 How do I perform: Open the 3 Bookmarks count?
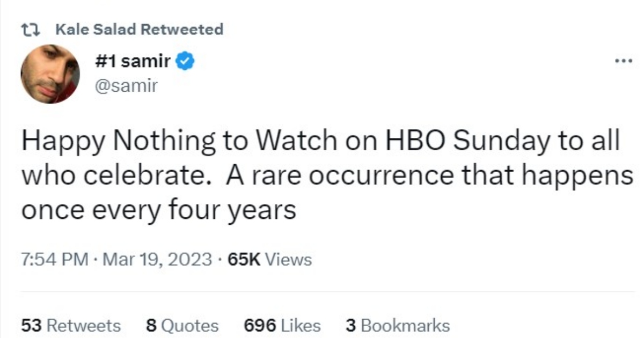click(x=397, y=325)
